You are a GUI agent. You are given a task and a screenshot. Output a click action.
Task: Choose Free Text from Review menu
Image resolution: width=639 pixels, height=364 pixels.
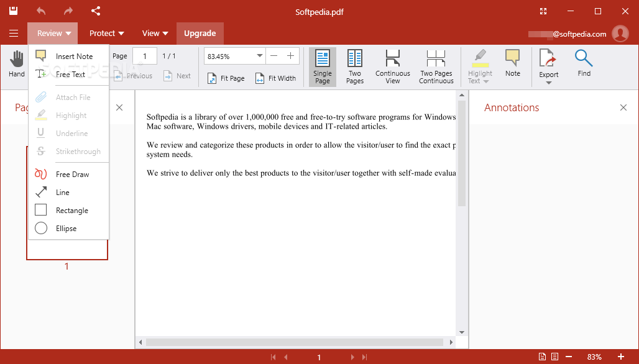pyautogui.click(x=68, y=74)
